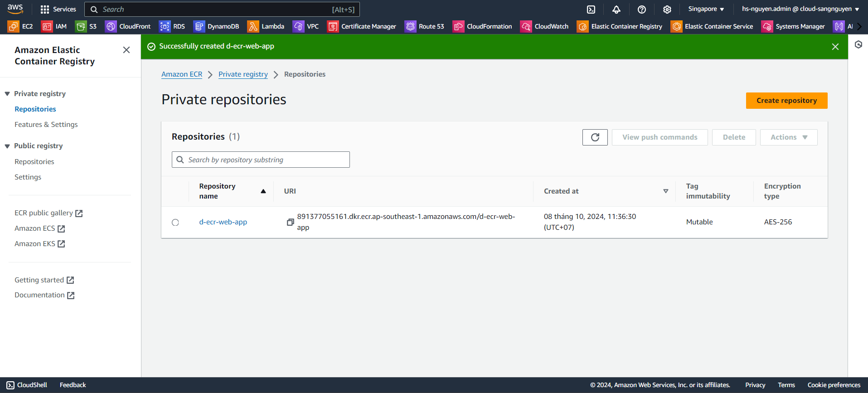Collapse the Private registry section
The width and height of the screenshot is (868, 393).
click(x=7, y=94)
